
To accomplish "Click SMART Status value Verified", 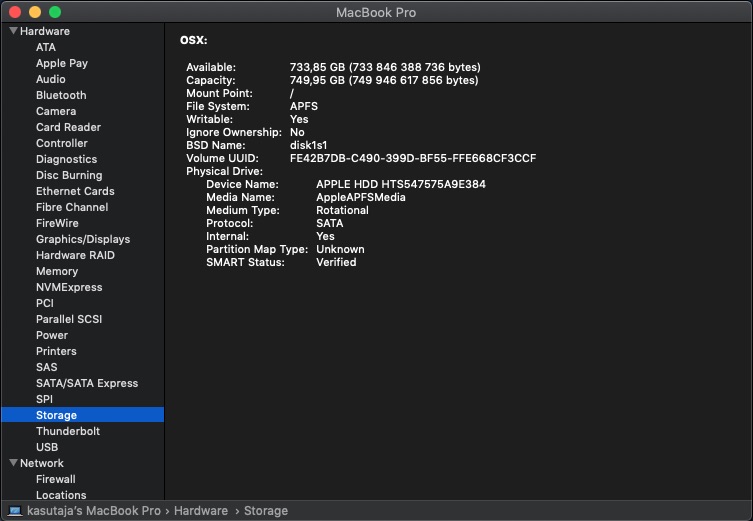I will (x=336, y=262).
